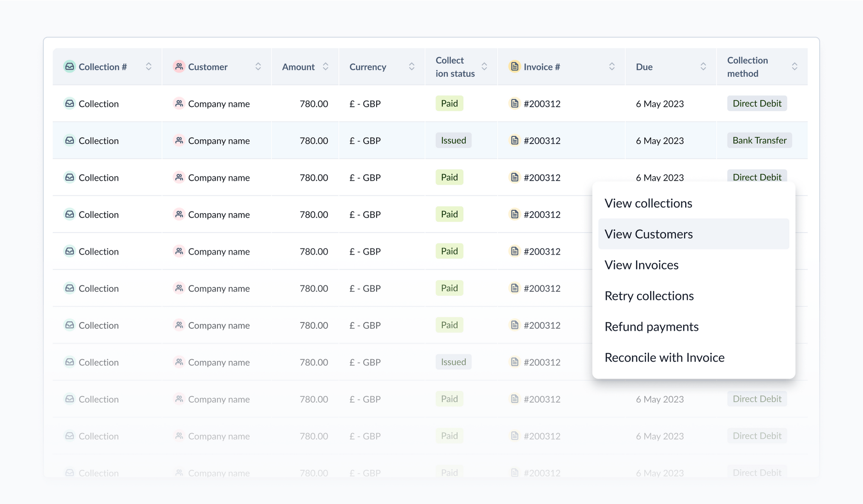Sort the Collection status column using its chevron

coord(485,66)
